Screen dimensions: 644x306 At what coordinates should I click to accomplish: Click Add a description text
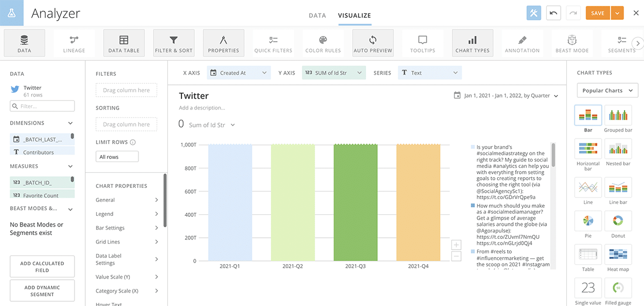[x=202, y=108]
